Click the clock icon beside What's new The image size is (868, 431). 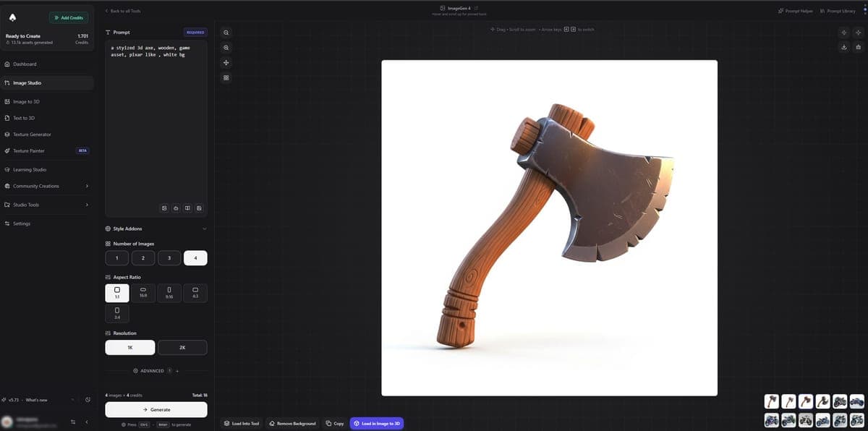click(x=88, y=400)
